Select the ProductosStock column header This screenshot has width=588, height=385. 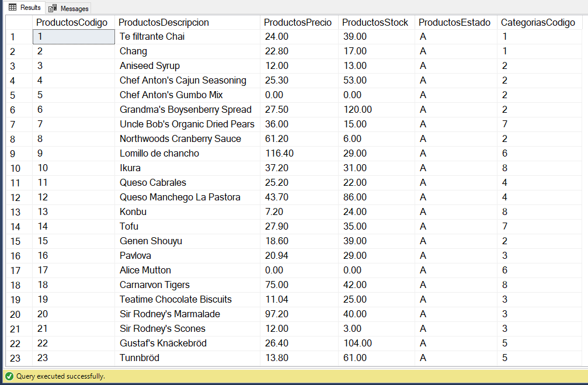(x=377, y=23)
